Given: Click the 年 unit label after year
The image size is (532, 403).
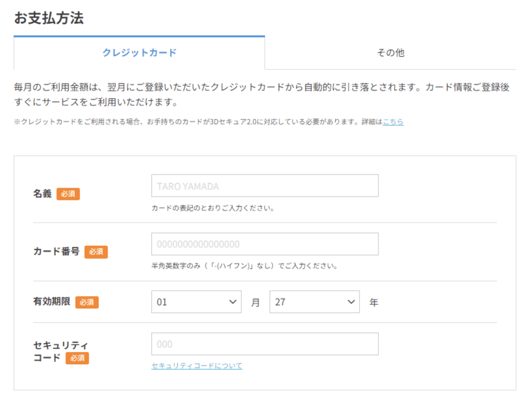Looking at the screenshot, I should coord(374,303).
